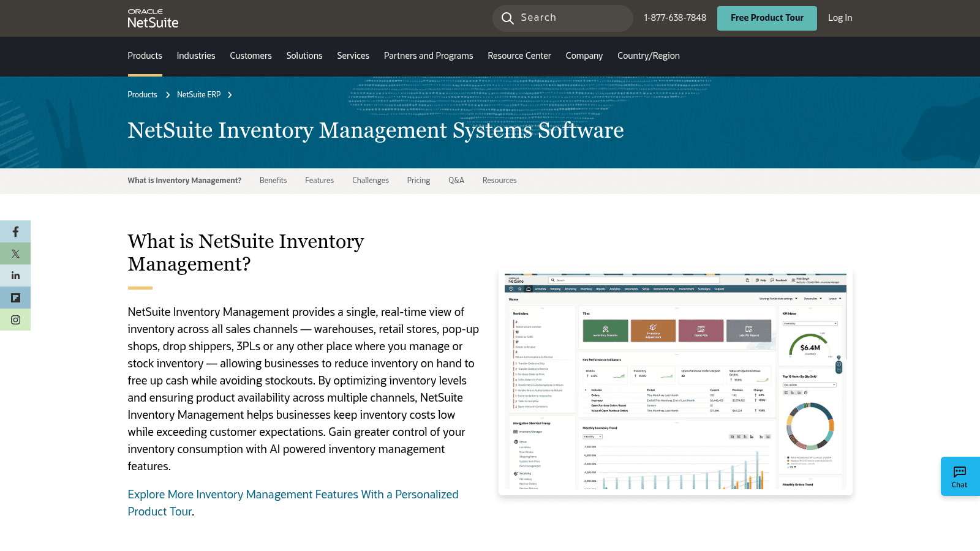Open the Oracle NetSuite logo homepage
The height and width of the screenshot is (551, 980).
[153, 18]
